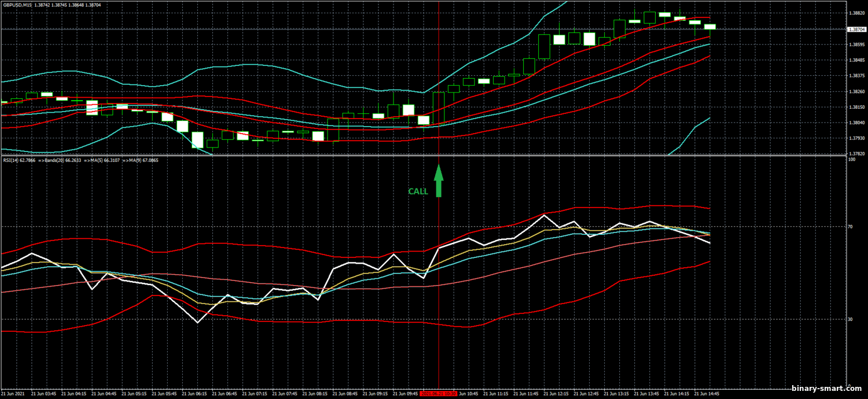This screenshot has width=868, height=399.
Task: Click the 21 Jun 11:15 time label
Action: (x=495, y=394)
